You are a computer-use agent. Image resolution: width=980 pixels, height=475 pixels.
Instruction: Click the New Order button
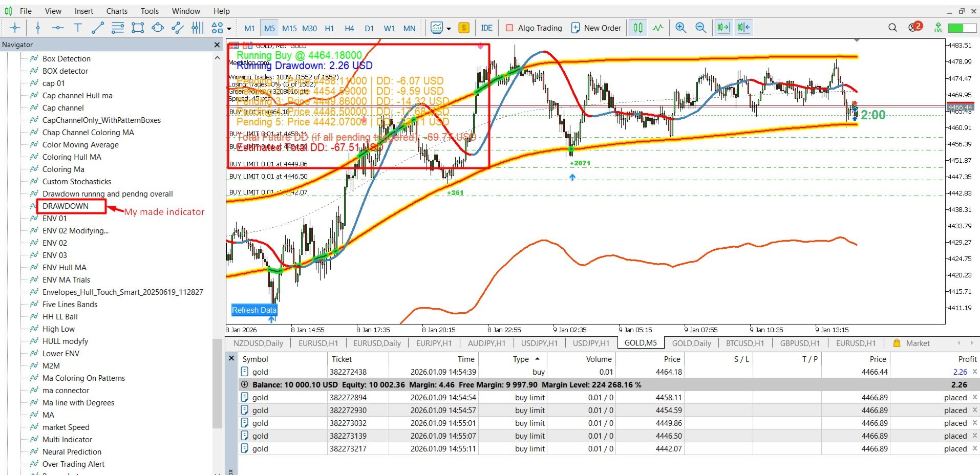coord(596,28)
